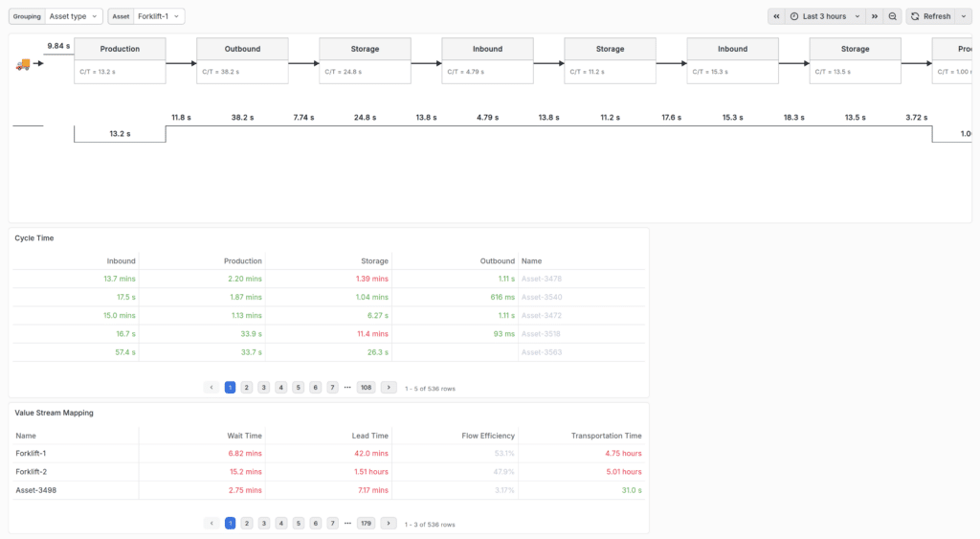The height and width of the screenshot is (539, 980).
Task: Go to Value Stream Mapping page 7
Action: coord(332,524)
